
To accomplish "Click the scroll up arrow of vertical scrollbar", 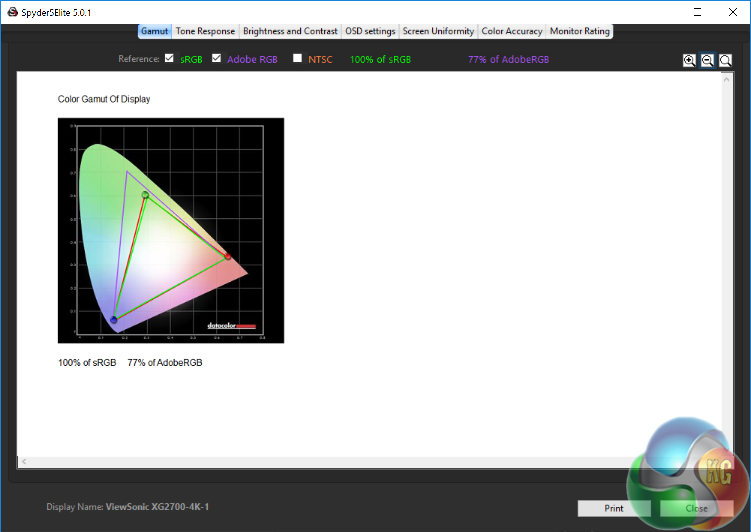I will [727, 78].
